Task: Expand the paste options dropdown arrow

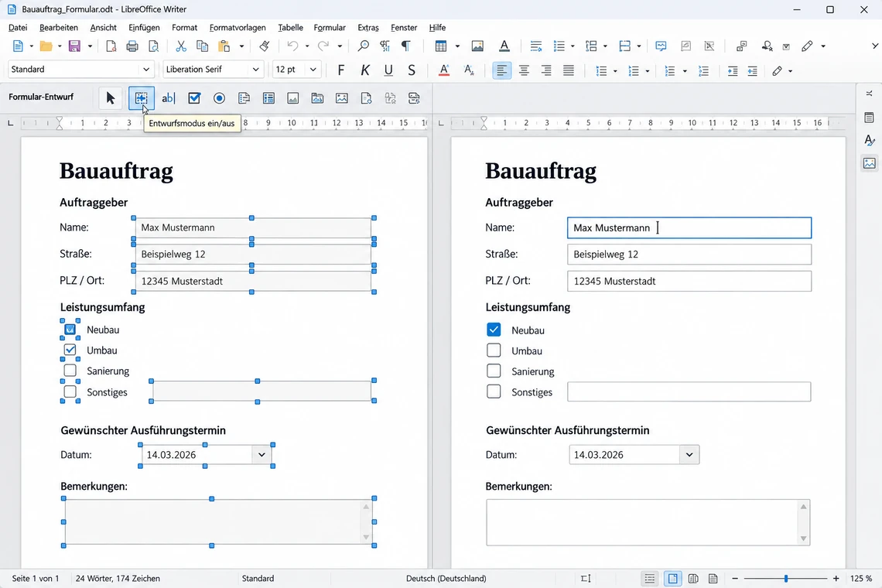Action: coord(241,46)
